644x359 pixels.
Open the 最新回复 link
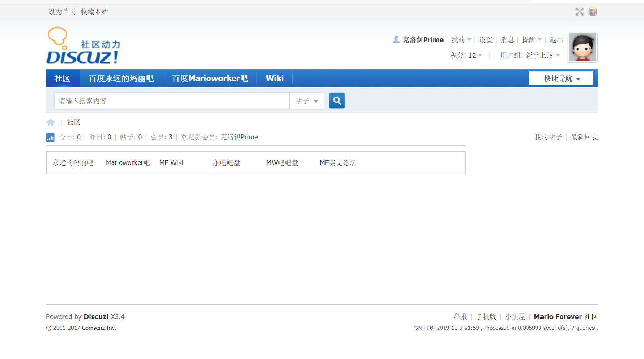pos(584,137)
